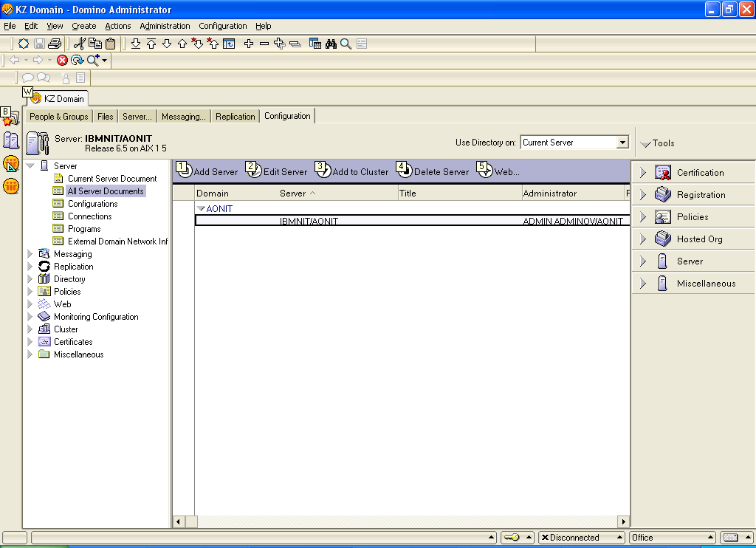Viewport: 756px width, 548px height.
Task: Click the blue refresh arrow icon
Action: 77,61
